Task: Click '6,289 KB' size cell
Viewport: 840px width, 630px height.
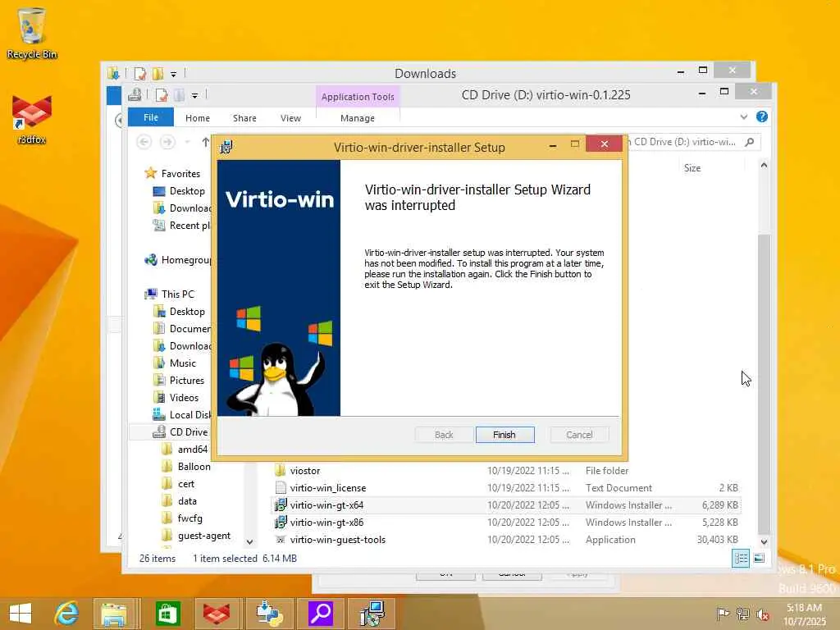Action: coord(720,505)
